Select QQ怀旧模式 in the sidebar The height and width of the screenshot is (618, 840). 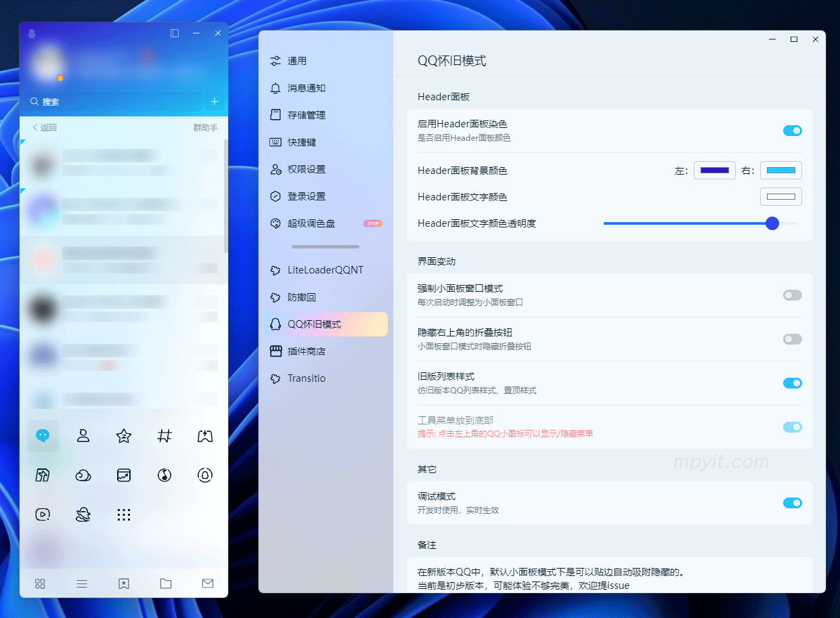point(326,324)
